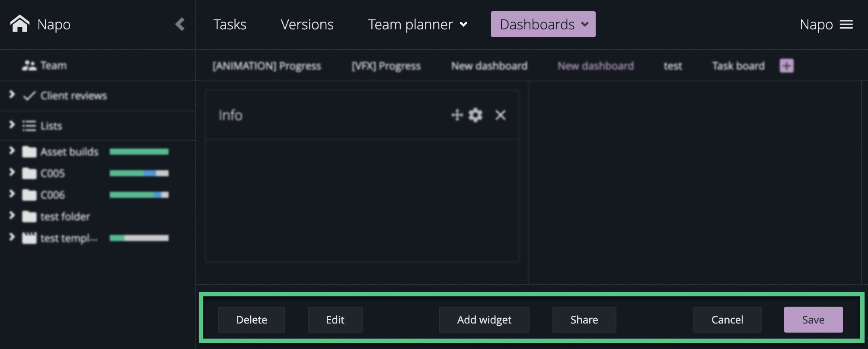
Task: Click the Lists icon in the sidebar
Action: [x=29, y=126]
